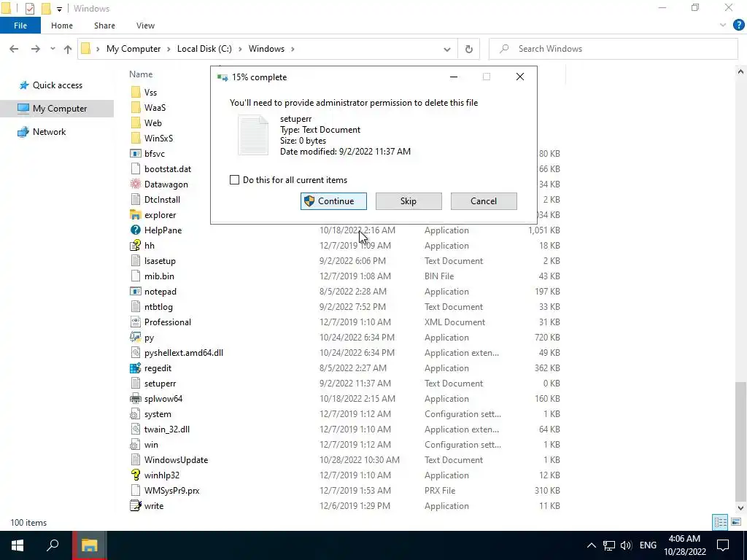The width and height of the screenshot is (747, 560).
Task: Select the WaaS folder icon
Action: (136, 107)
